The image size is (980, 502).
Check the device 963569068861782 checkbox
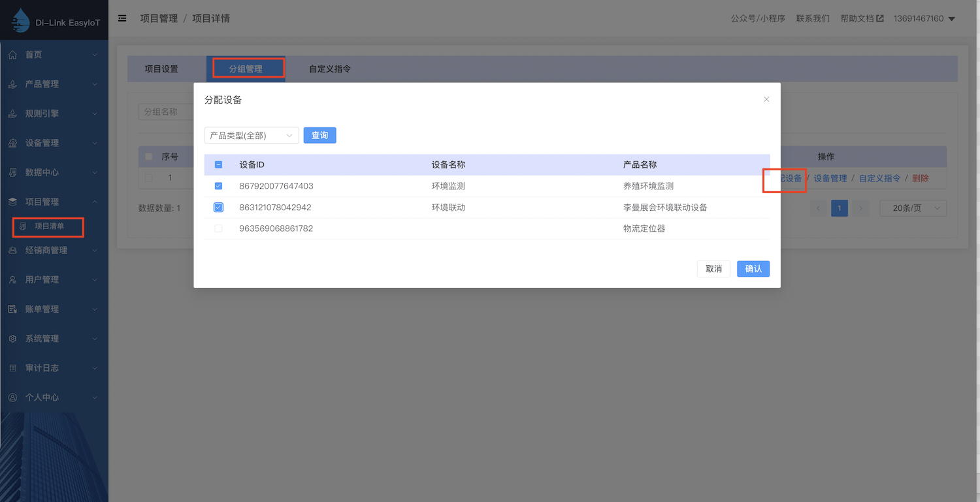(218, 228)
